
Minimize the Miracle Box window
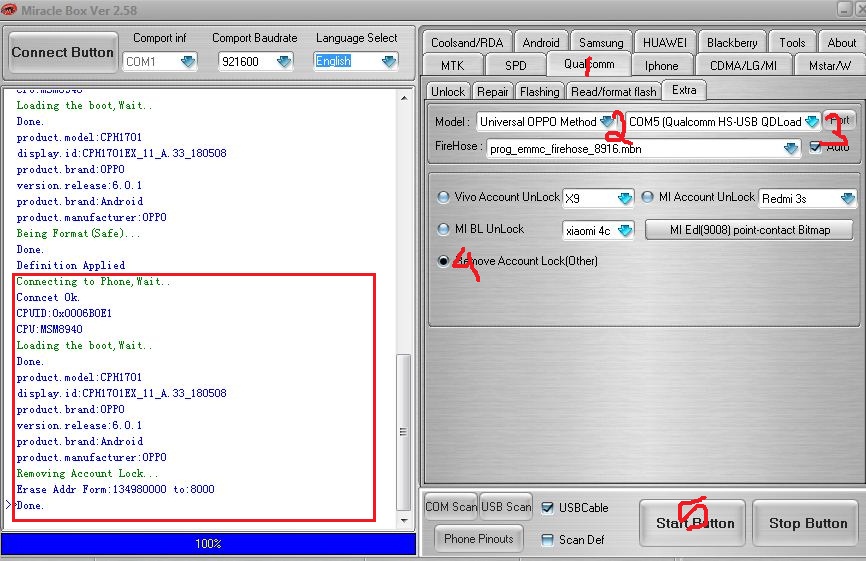[x=844, y=8]
